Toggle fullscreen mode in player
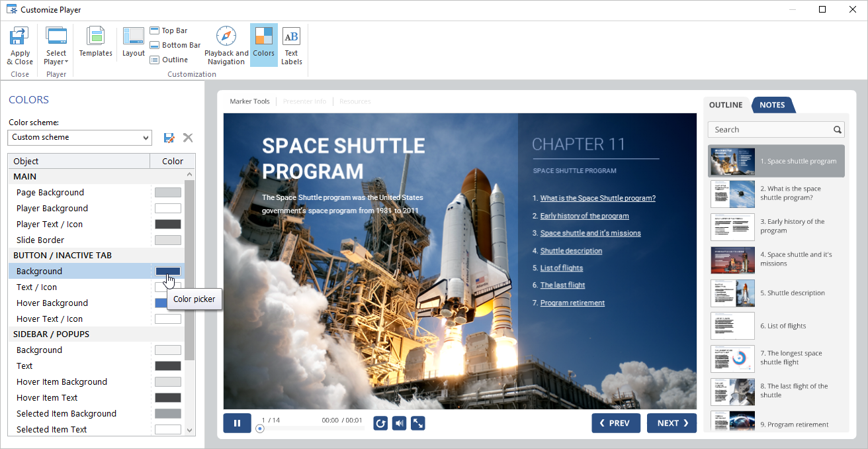This screenshot has height=449, width=868. click(417, 423)
